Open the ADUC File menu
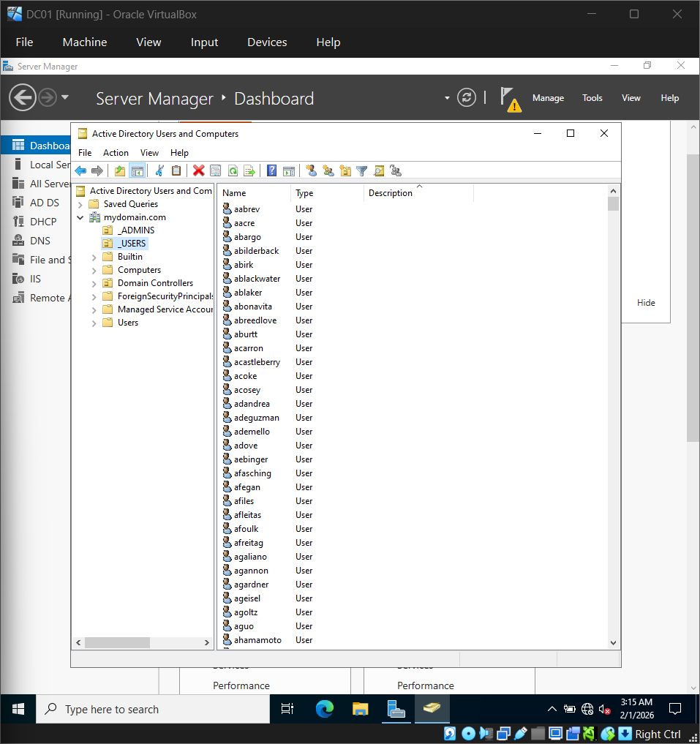The width and height of the screenshot is (700, 744). click(x=85, y=153)
